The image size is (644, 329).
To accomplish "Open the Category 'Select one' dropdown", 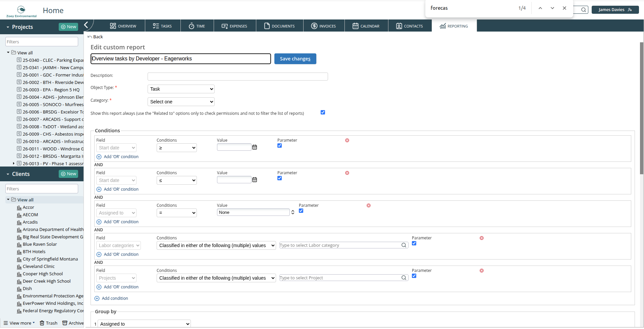I will [x=181, y=102].
